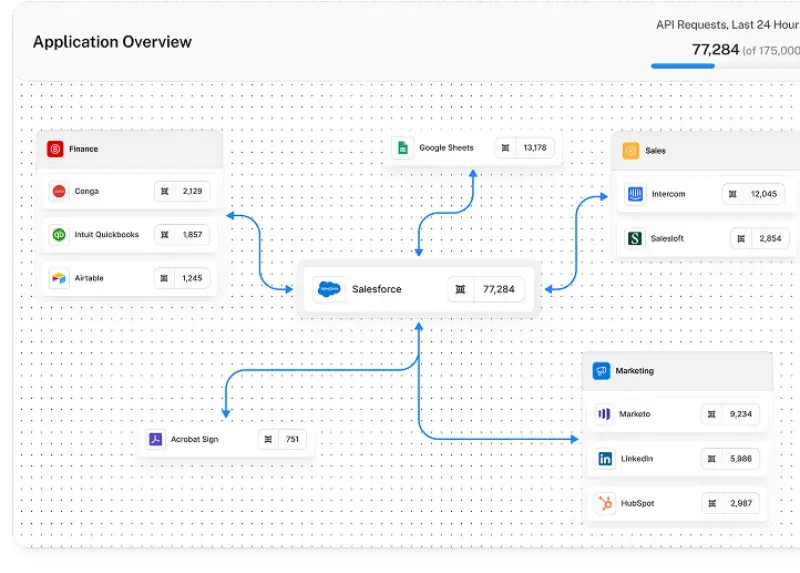
Task: Select the Google Sheets node label
Action: (x=446, y=148)
